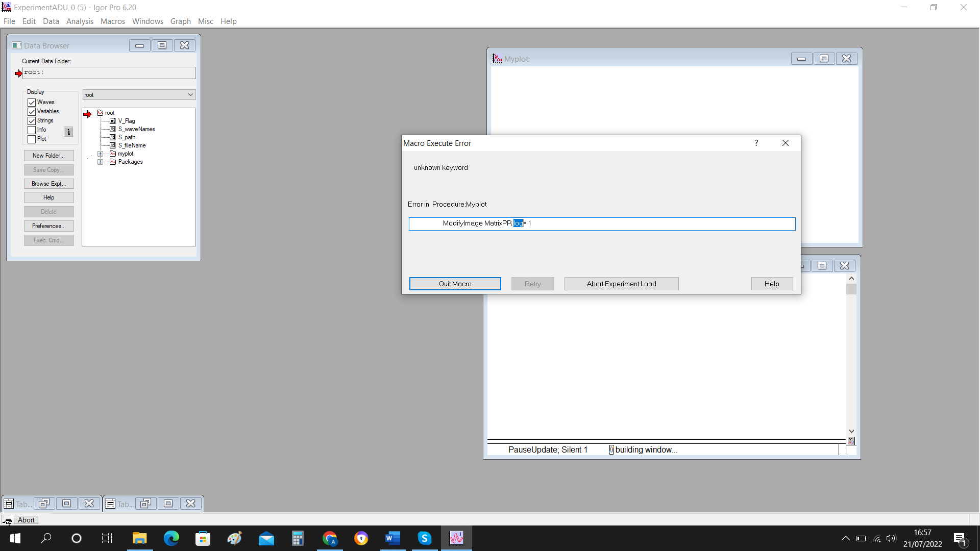Click the V_Flag variable icon in tree

(x=113, y=121)
